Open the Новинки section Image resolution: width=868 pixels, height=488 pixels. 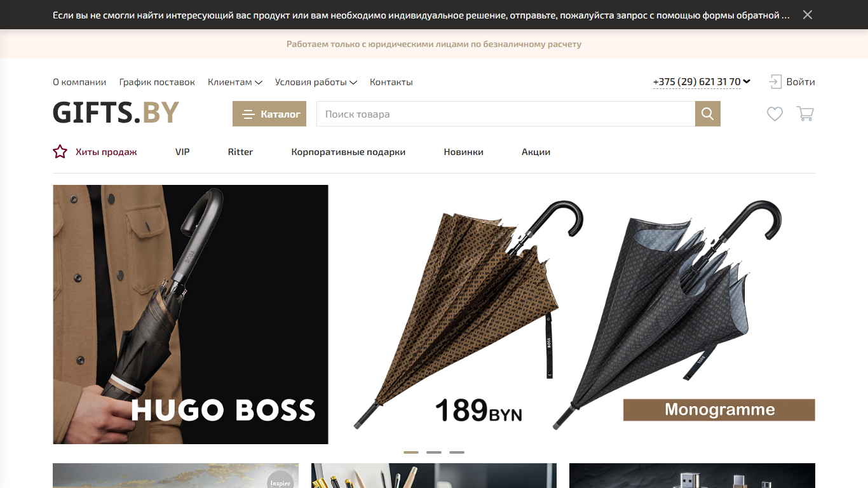coord(464,152)
